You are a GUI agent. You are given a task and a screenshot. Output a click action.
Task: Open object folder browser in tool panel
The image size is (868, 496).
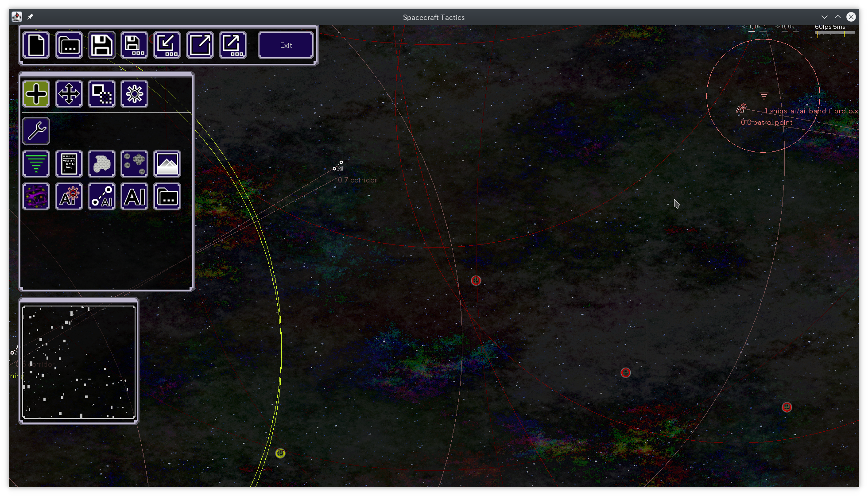click(x=167, y=197)
